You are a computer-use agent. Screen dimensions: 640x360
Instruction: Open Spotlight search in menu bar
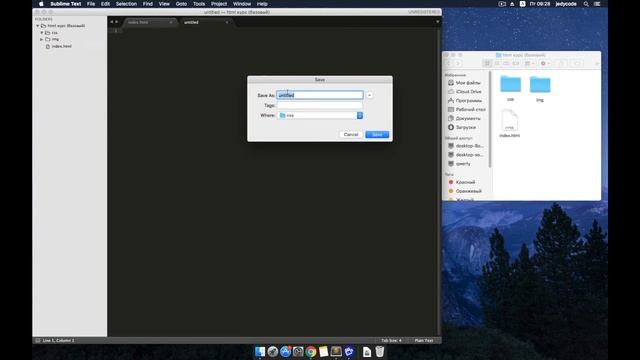pyautogui.click(x=586, y=4)
